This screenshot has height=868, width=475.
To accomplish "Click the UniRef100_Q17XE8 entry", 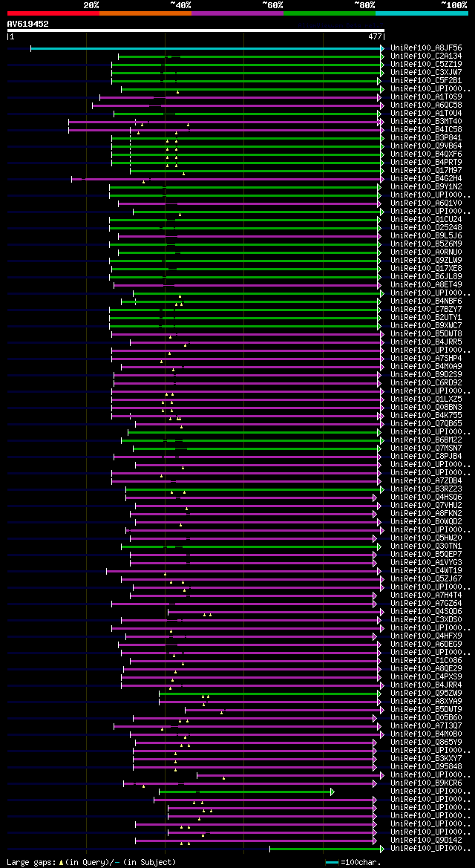I will point(426,269).
